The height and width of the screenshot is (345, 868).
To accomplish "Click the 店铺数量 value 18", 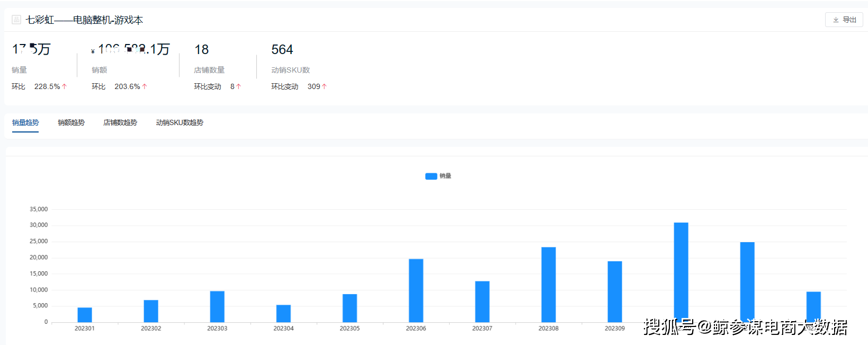I will (201, 50).
